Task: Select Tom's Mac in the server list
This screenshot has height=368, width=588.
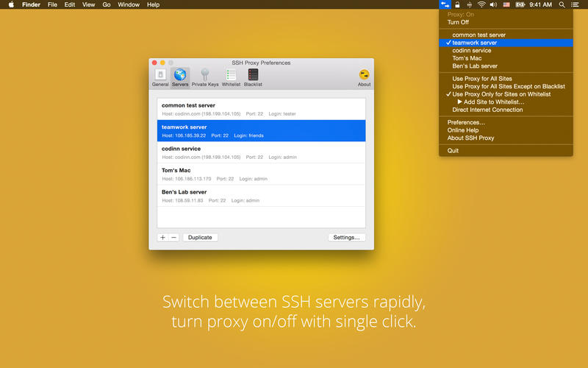Action: point(261,174)
